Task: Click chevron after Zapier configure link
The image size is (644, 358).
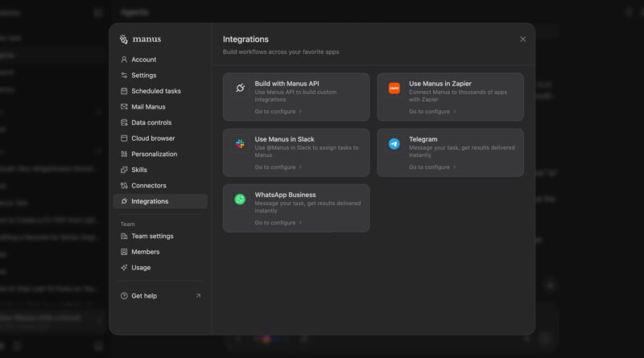Action: pos(454,112)
